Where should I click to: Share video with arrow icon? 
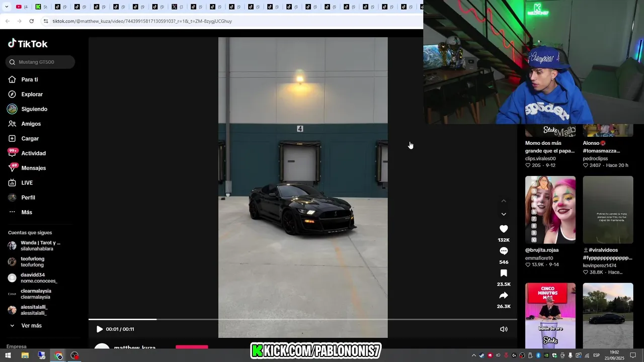pyautogui.click(x=504, y=295)
